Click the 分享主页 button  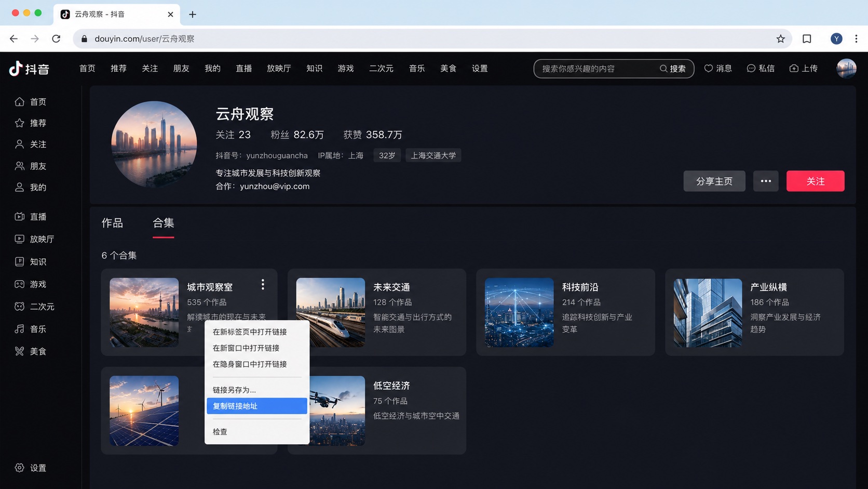point(714,181)
